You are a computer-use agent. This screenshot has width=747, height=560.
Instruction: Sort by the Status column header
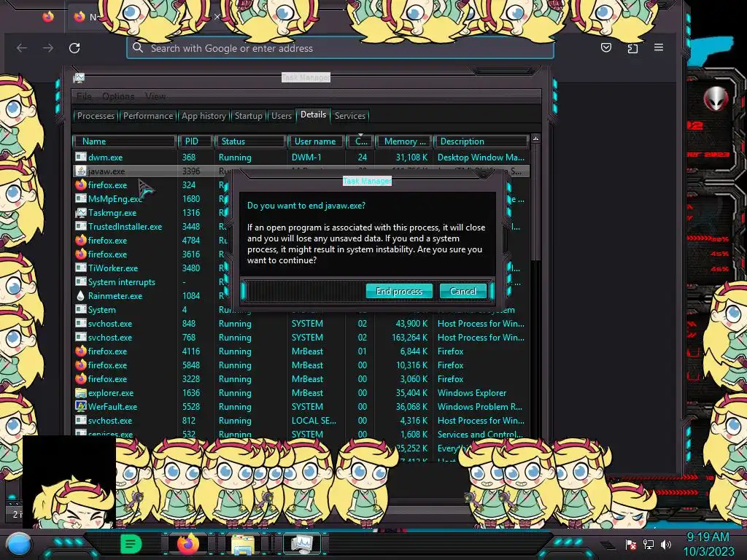point(251,141)
